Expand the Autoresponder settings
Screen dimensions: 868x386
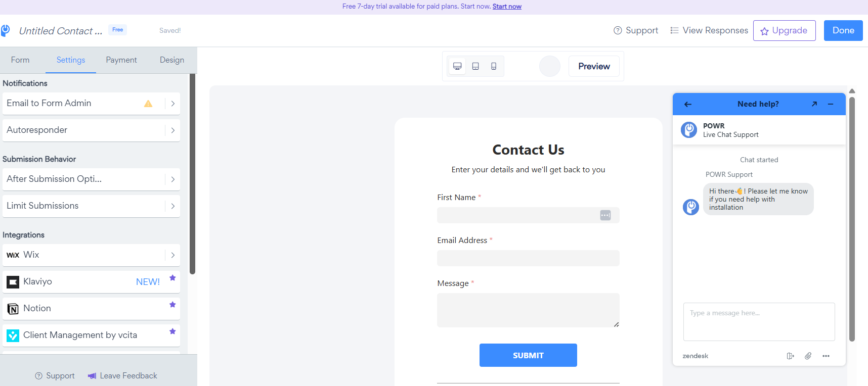(172, 130)
